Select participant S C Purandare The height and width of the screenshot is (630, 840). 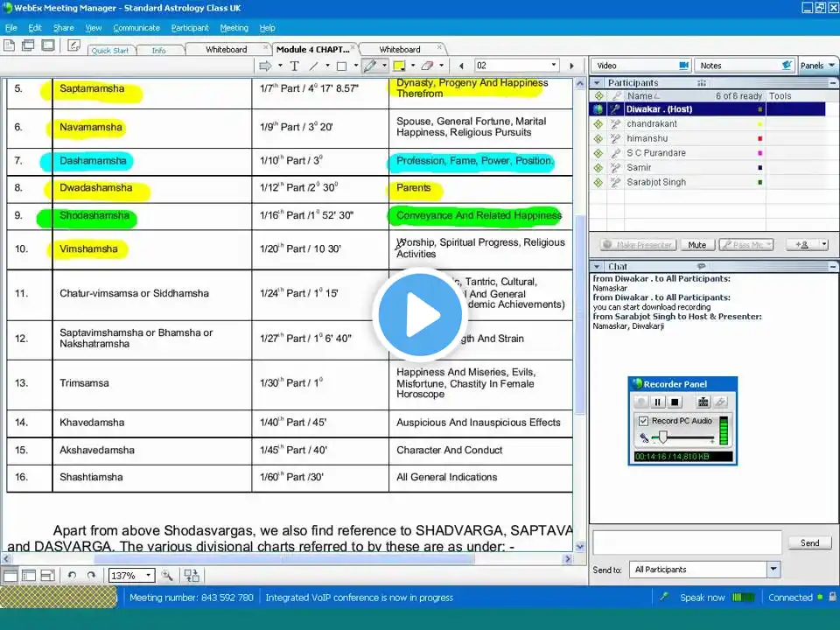click(656, 152)
